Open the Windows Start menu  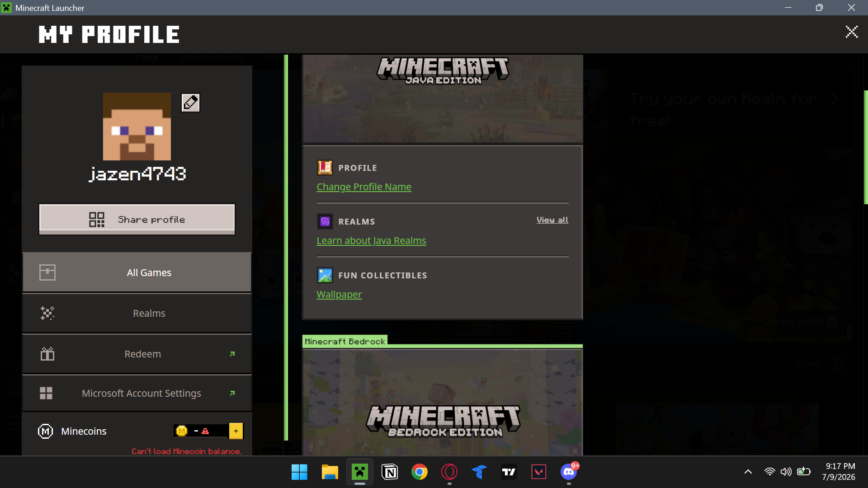click(x=299, y=472)
